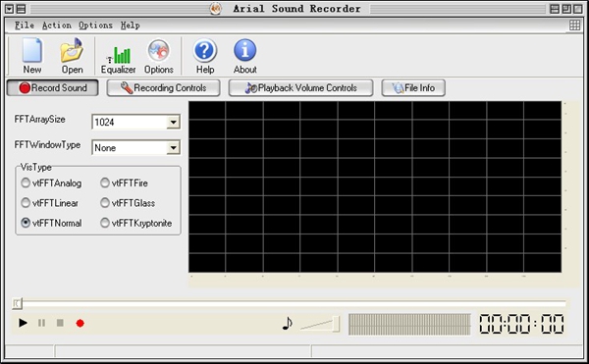
Task: Click the 00:00:00 time display
Action: (521, 324)
